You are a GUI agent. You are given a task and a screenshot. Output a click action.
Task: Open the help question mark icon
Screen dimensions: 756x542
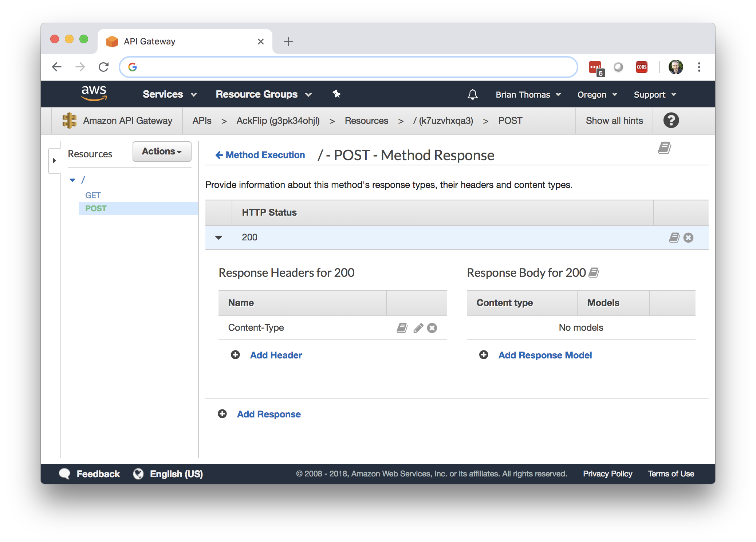pos(671,121)
